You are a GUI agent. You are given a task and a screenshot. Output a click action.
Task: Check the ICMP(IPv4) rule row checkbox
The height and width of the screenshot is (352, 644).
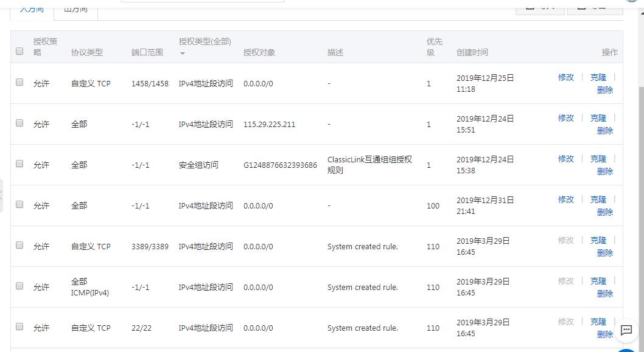pyautogui.click(x=19, y=286)
